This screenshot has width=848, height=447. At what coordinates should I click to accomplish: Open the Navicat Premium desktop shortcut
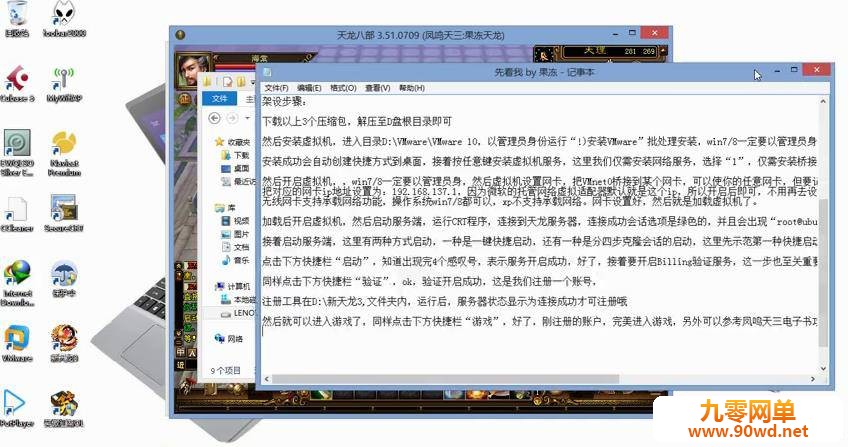64,152
